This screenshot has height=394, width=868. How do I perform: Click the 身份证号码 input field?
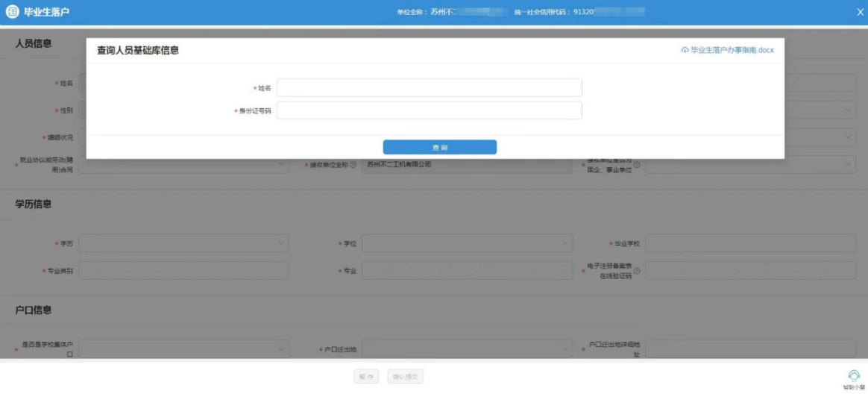(429, 110)
